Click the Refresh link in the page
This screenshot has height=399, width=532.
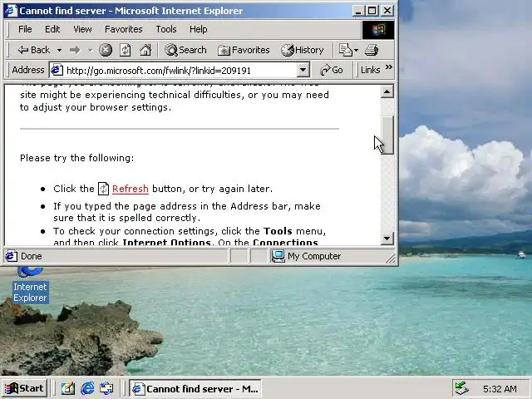131,189
